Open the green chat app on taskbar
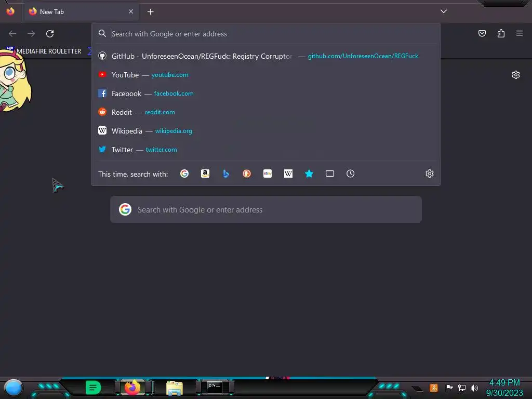Viewport: 532px width, 399px height. [x=94, y=388]
